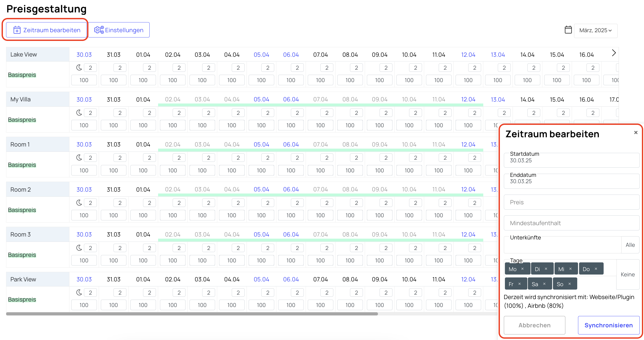Remove the Mo day tag
This screenshot has width=644, height=340.
pos(522,269)
